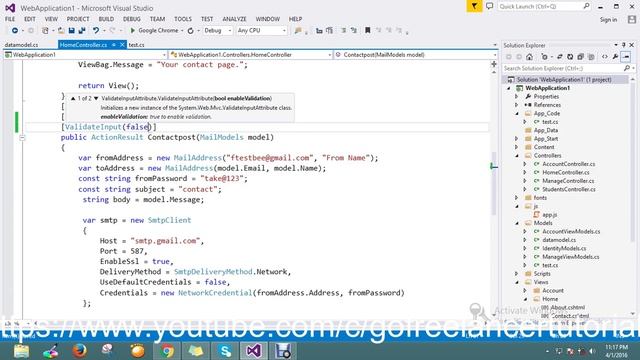Click View Code icon in Solution Explorer
Image resolution: width=640 pixels, height=360 pixels.
[x=604, y=57]
